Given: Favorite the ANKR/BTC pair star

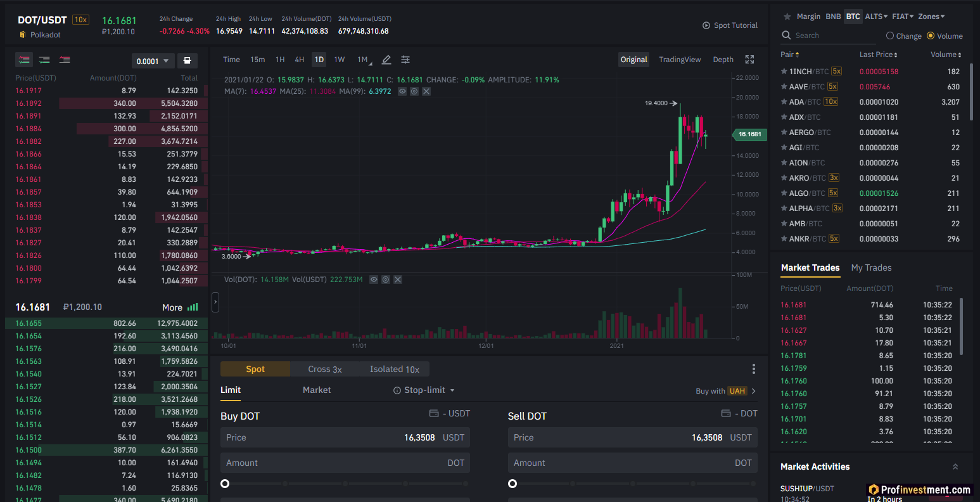Looking at the screenshot, I should click(x=784, y=239).
